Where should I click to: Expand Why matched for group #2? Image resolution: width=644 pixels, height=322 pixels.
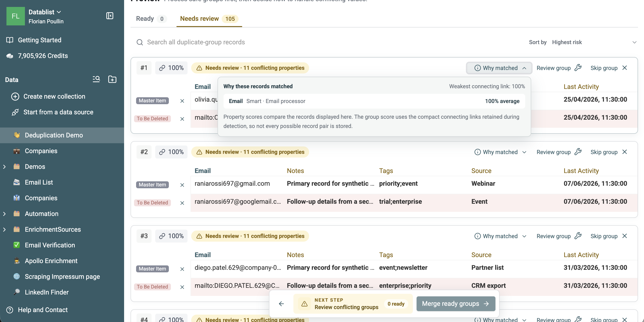[x=500, y=152]
